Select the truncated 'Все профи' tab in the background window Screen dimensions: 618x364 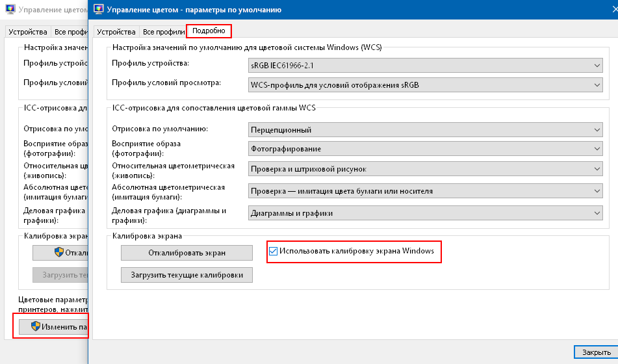click(70, 31)
